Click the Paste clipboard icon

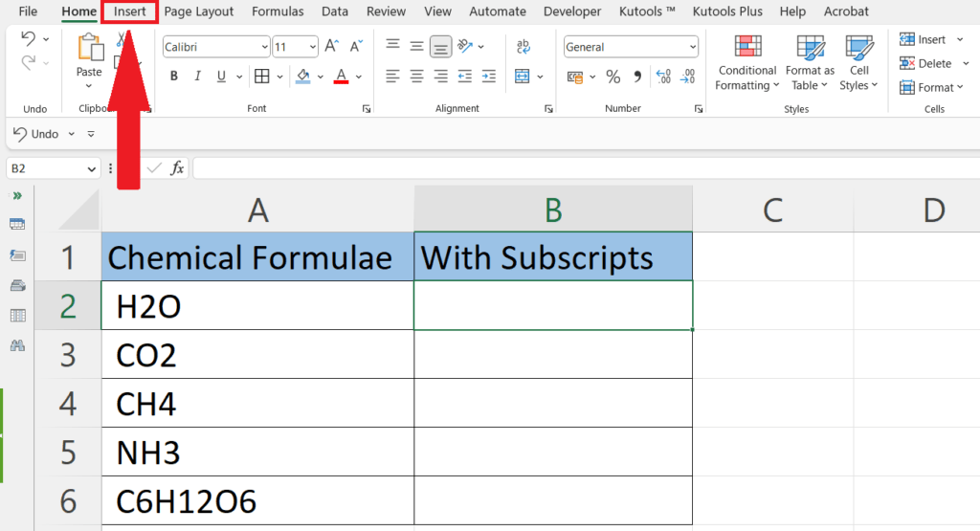coord(89,48)
